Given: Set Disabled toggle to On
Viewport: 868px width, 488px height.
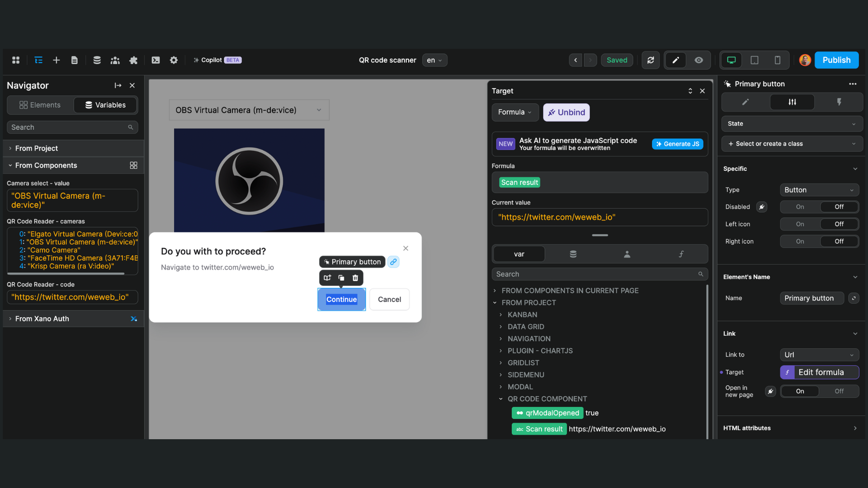Looking at the screenshot, I should pyautogui.click(x=800, y=207).
